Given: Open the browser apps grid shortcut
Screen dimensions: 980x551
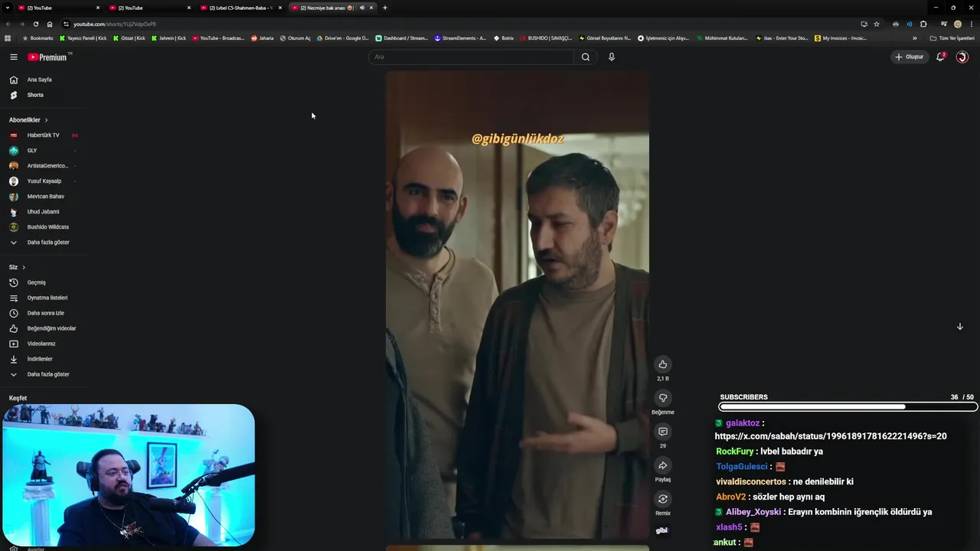Looking at the screenshot, I should (8, 37).
